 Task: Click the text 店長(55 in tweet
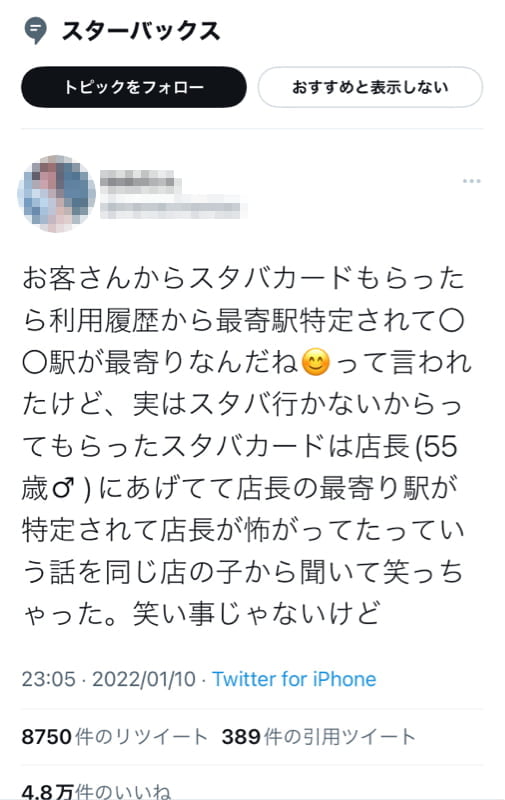(406, 446)
